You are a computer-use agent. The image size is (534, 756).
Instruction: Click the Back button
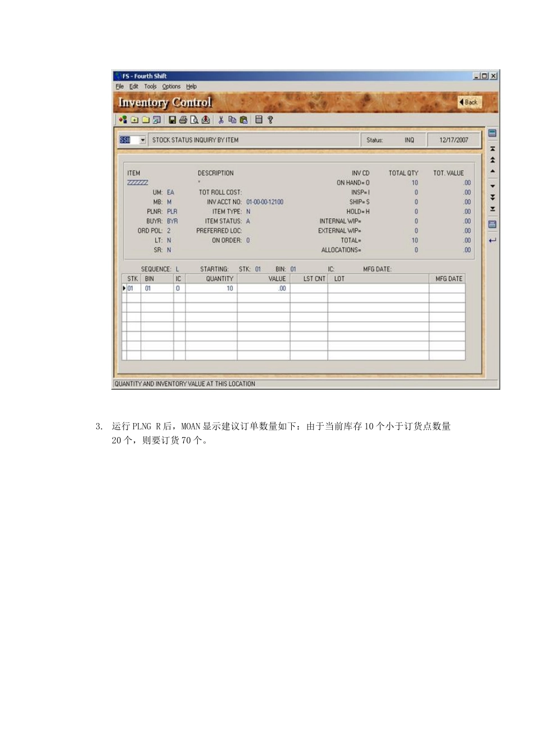[469, 102]
